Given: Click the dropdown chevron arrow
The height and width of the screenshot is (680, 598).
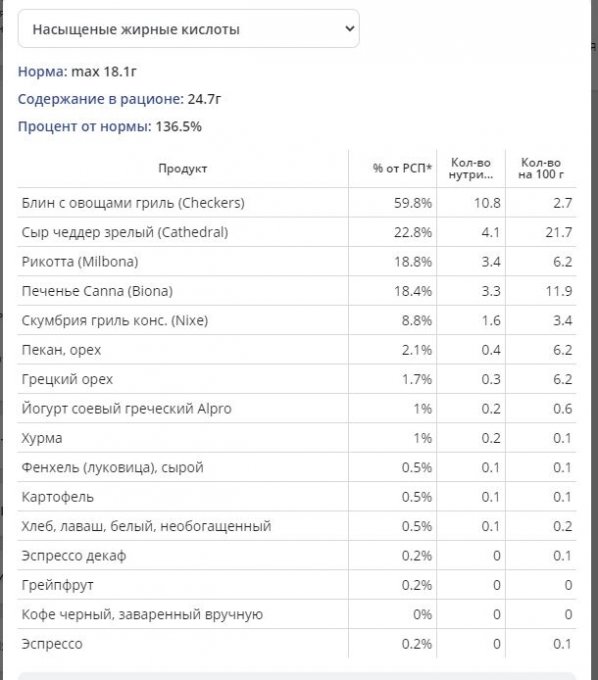Looking at the screenshot, I should pyautogui.click(x=350, y=29).
